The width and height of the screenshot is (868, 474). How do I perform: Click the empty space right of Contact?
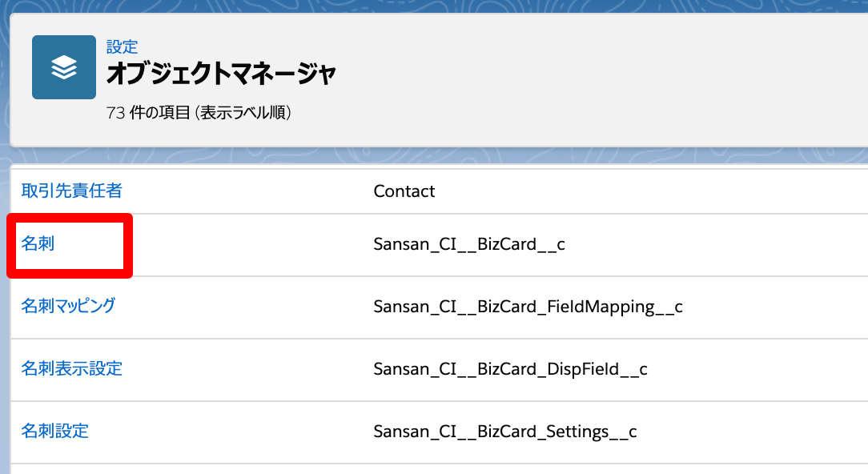point(641,191)
